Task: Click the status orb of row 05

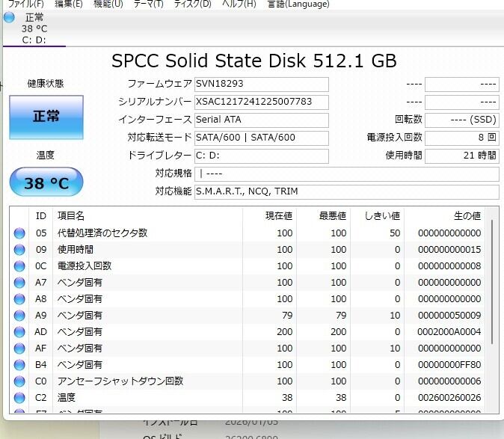Action: click(19, 233)
